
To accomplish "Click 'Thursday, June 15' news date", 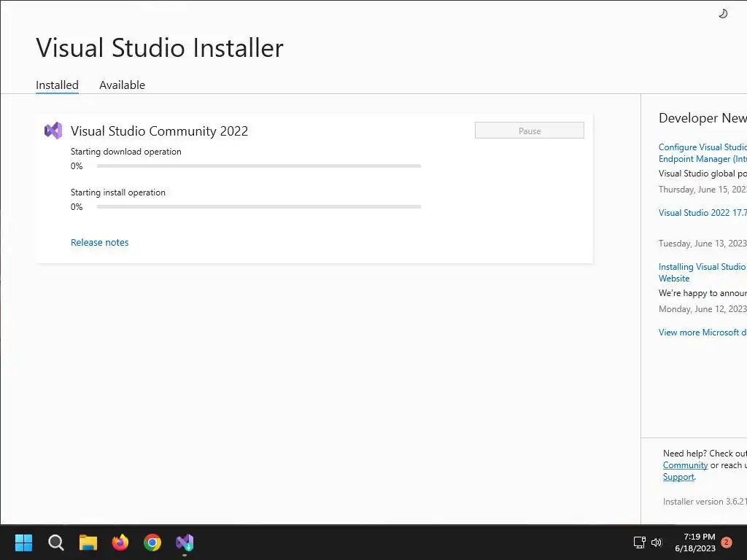I will click(703, 190).
